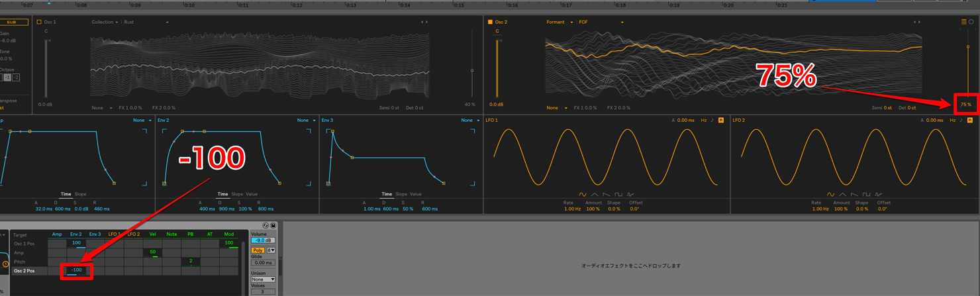
Task: Enable the Osc 1 oscillator toggle
Action: [39, 22]
